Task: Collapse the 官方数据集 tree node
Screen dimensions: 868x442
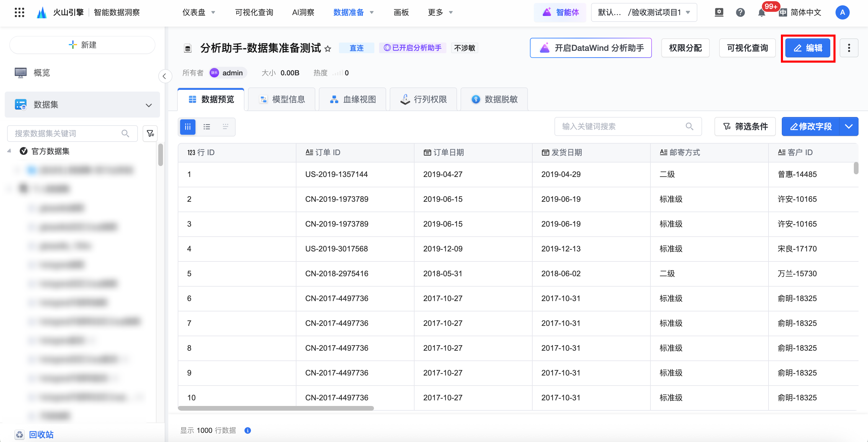Action: (9, 151)
